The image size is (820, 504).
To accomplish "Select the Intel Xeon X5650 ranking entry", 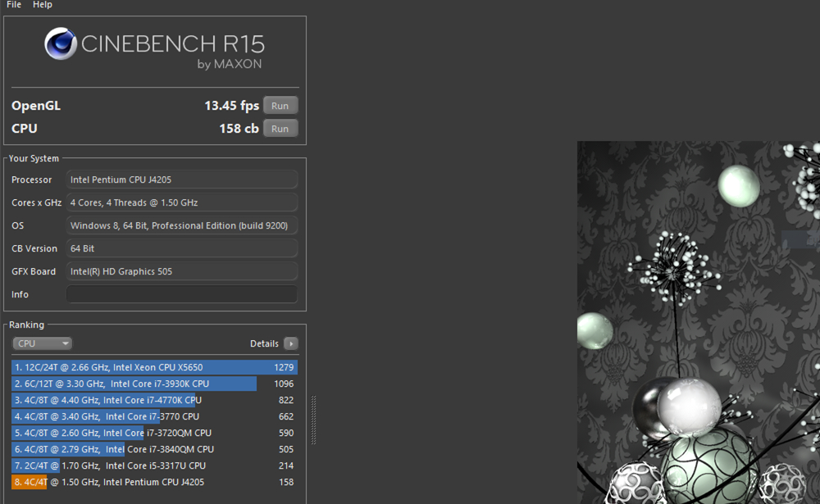I will click(154, 367).
